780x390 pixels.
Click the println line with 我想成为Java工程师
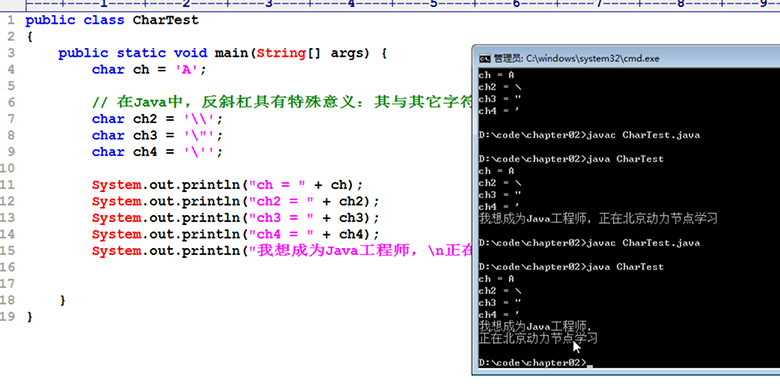pyautogui.click(x=282, y=251)
